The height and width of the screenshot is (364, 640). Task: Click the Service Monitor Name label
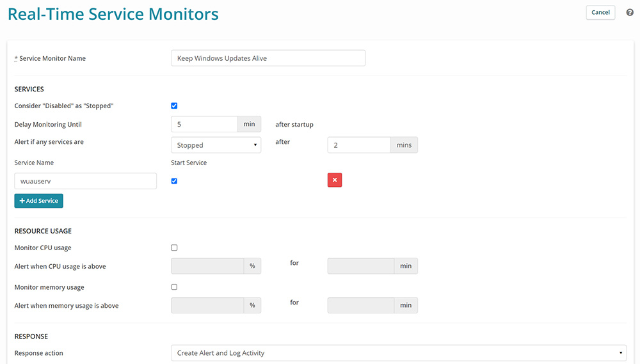(x=52, y=59)
